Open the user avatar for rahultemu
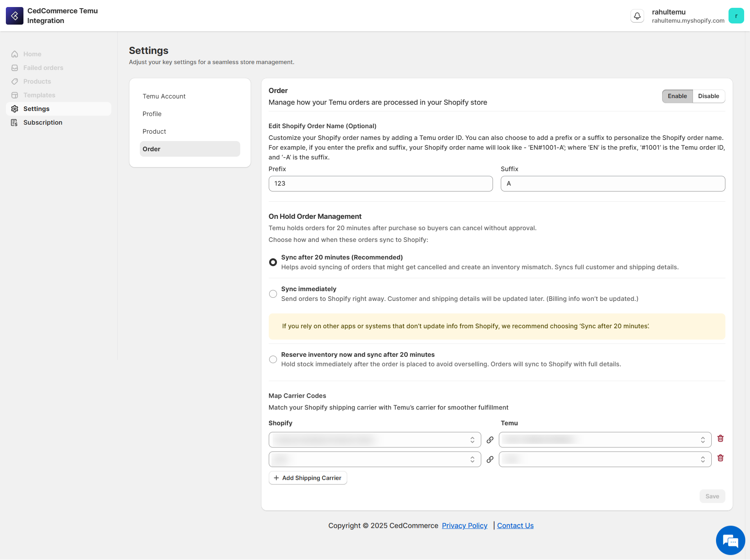Viewport: 750px width, 560px height. point(736,16)
